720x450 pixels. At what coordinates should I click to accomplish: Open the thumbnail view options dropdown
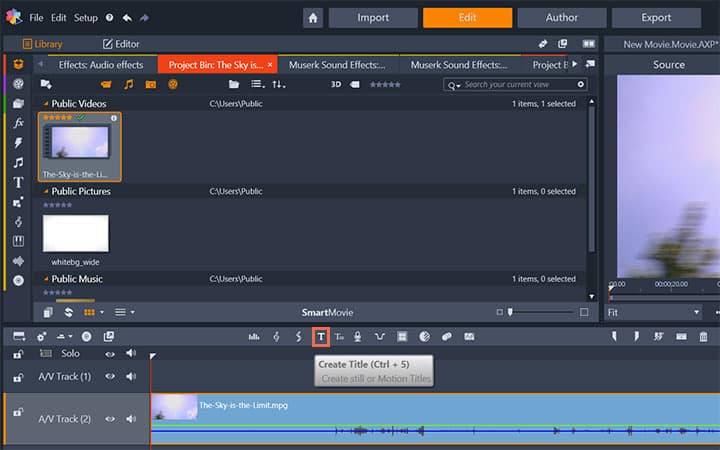101,312
